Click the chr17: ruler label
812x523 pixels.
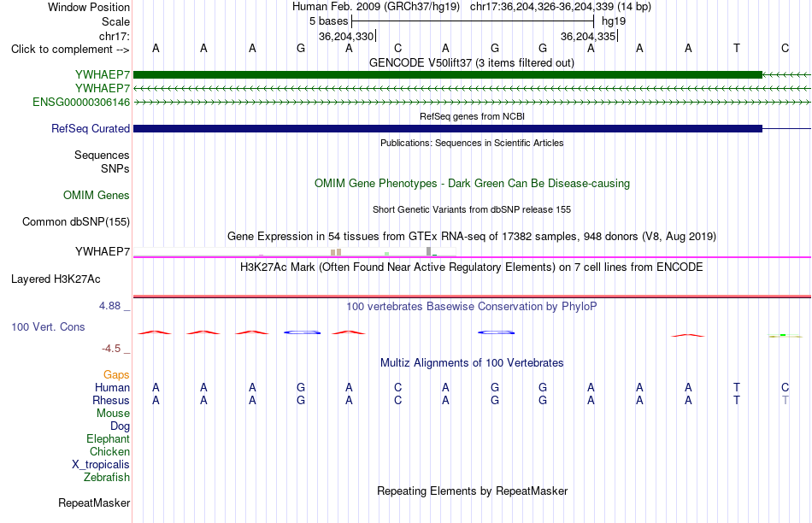[114, 36]
